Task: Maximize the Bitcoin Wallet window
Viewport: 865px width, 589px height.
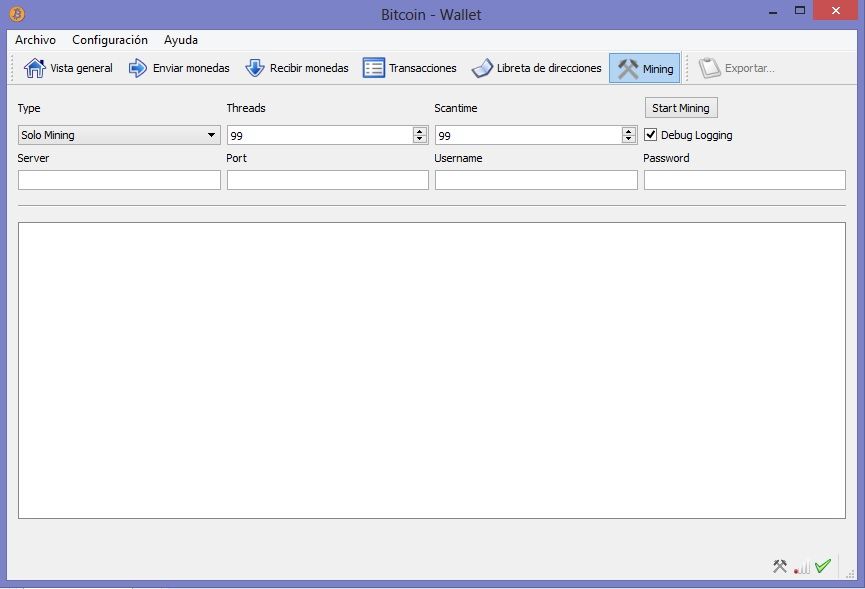Action: tap(800, 10)
